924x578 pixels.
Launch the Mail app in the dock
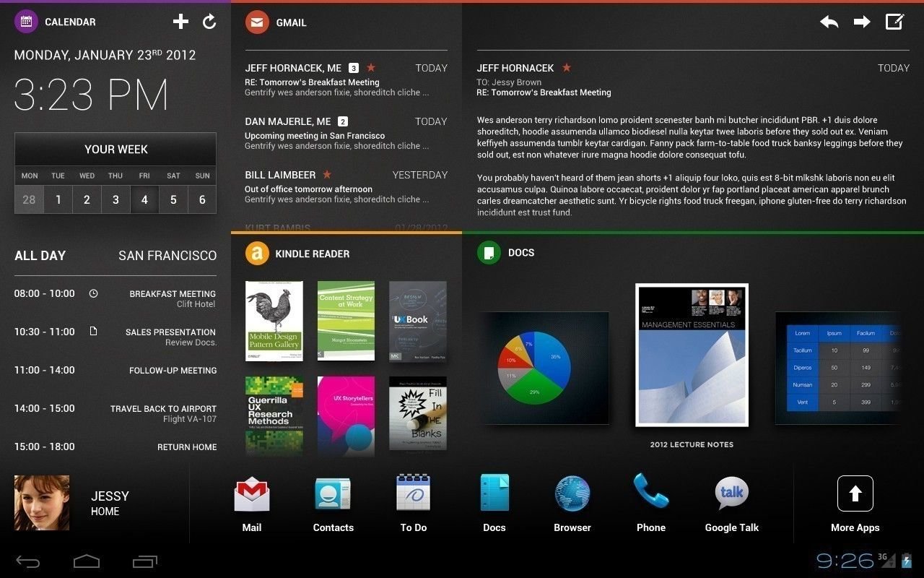point(252,504)
